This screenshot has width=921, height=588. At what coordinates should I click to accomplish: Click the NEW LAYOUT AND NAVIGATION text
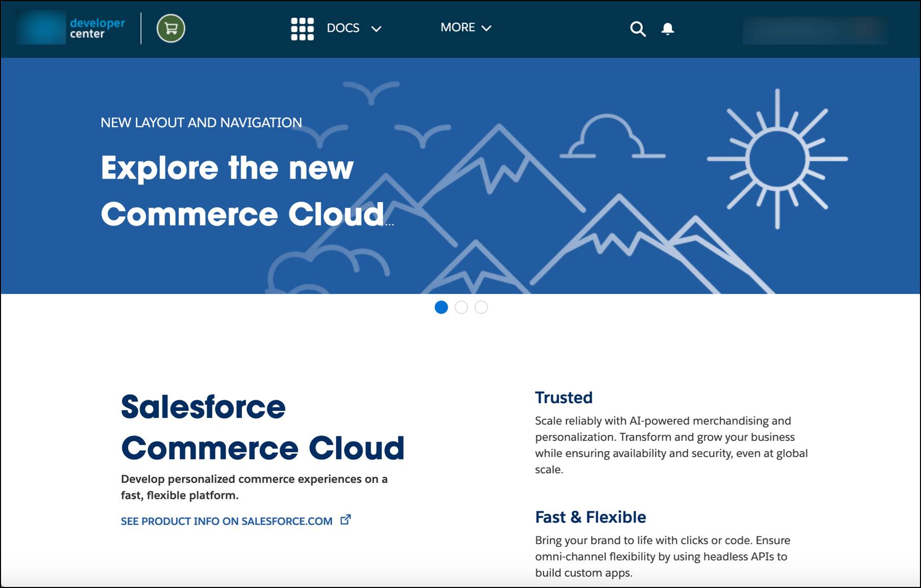201,122
